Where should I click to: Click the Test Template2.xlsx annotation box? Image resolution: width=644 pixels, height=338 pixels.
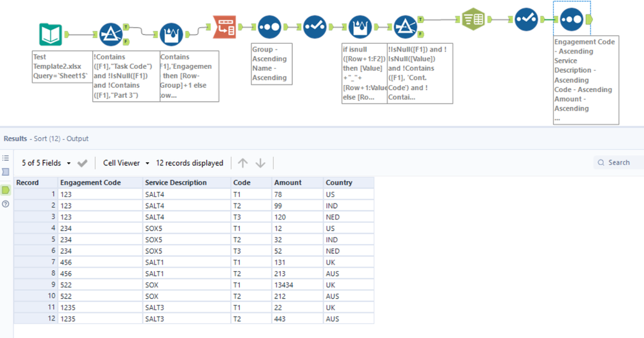pos(63,66)
